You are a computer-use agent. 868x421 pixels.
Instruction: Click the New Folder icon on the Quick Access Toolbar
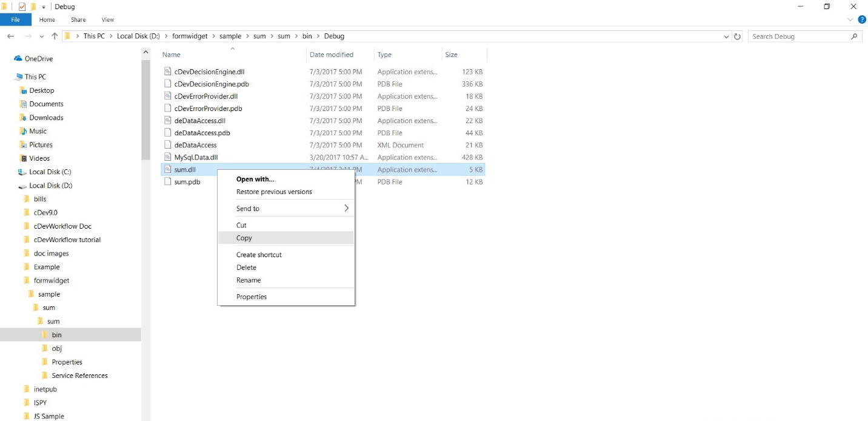pos(33,7)
